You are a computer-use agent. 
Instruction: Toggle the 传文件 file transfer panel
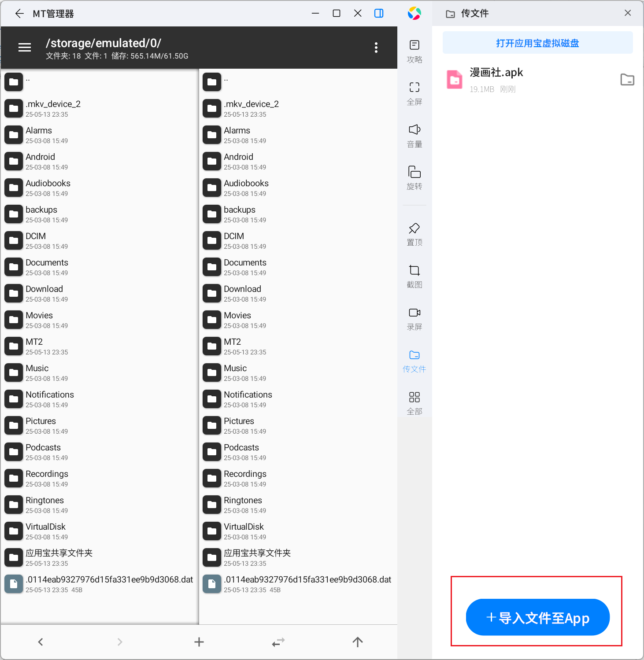coord(415,361)
